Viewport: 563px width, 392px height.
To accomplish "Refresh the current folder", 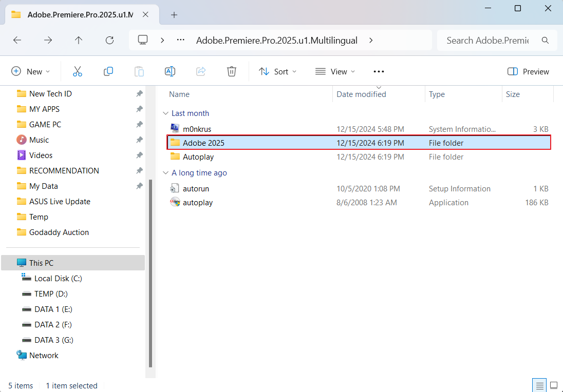I will 109,40.
